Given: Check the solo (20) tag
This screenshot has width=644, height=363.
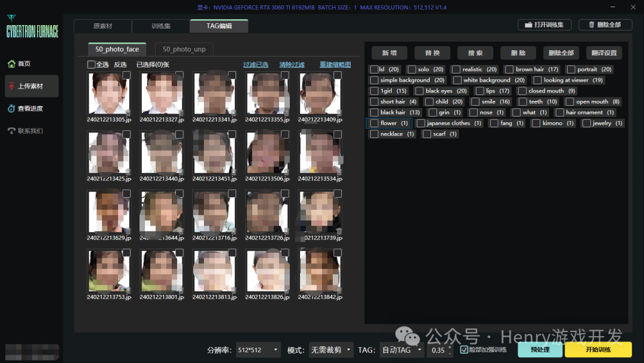Looking at the screenshot, I should [x=412, y=69].
